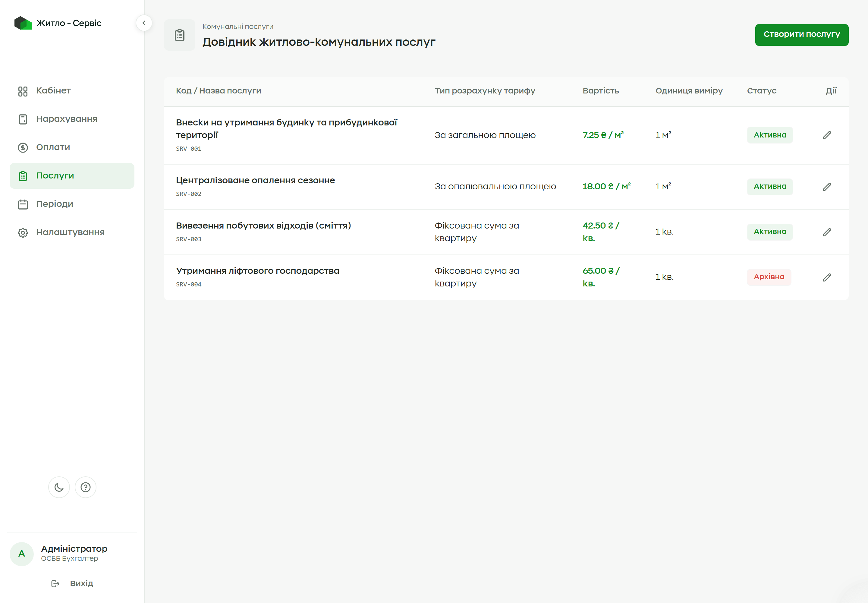Click the Архівна status badge for SRV-004
Image resolution: width=868 pixels, height=603 pixels.
point(769,277)
